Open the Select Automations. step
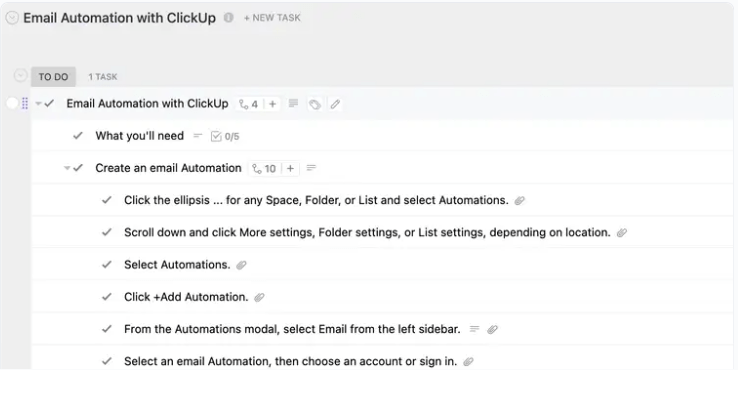738x403 pixels. point(177,265)
